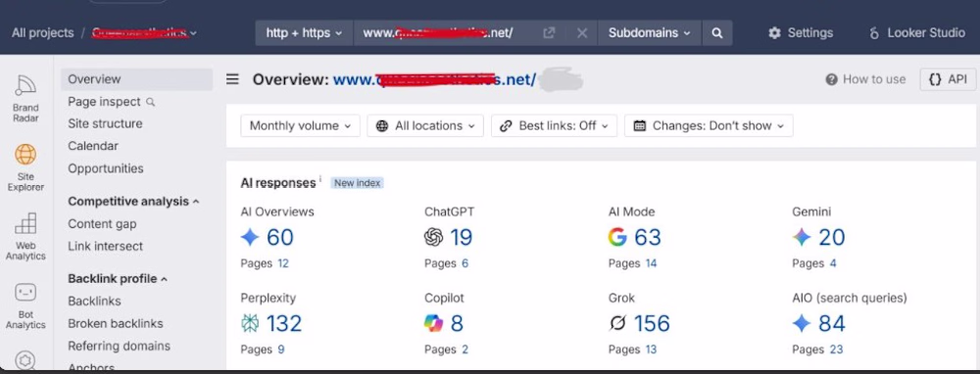The image size is (980, 374).
Task: Open the Subdomains mode dropdown
Action: 650,33
